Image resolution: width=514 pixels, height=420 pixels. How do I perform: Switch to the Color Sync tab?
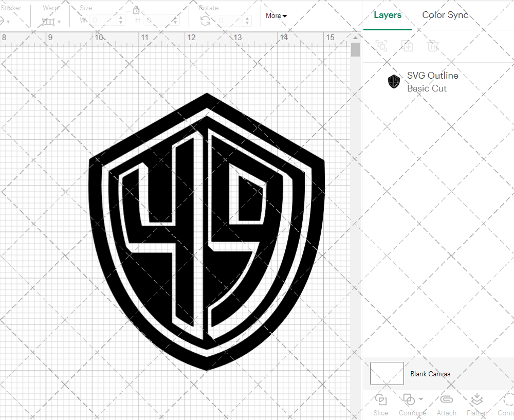[445, 15]
